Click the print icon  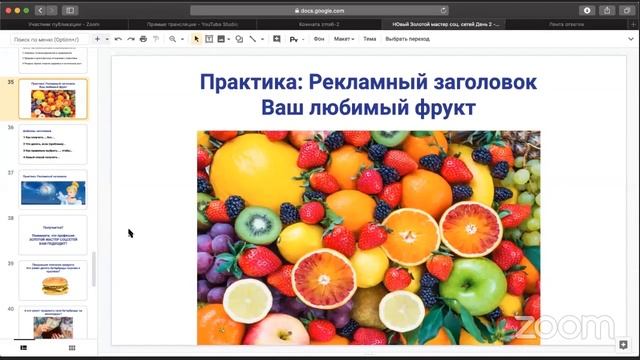(143, 39)
